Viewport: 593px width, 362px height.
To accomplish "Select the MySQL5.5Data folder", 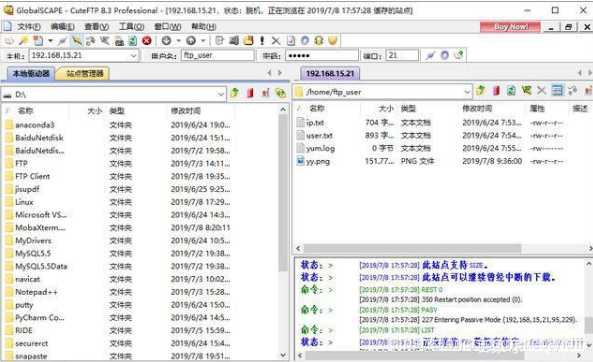I will click(41, 266).
